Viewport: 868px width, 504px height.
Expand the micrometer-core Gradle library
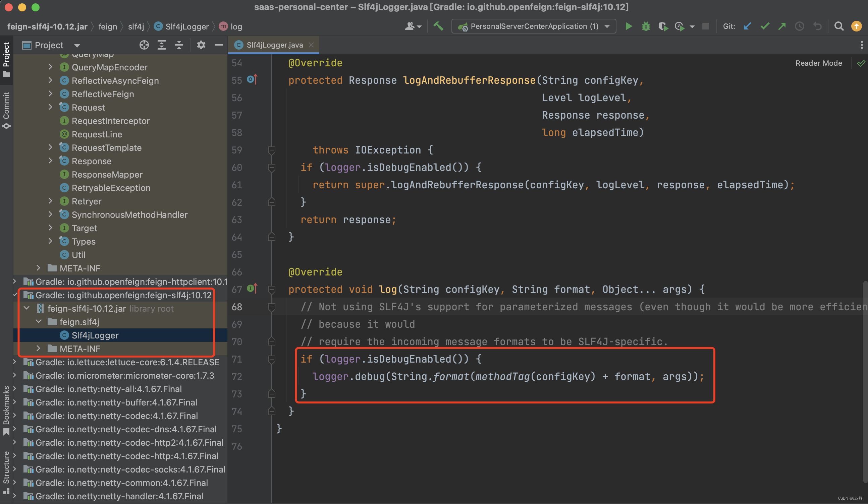pos(15,375)
